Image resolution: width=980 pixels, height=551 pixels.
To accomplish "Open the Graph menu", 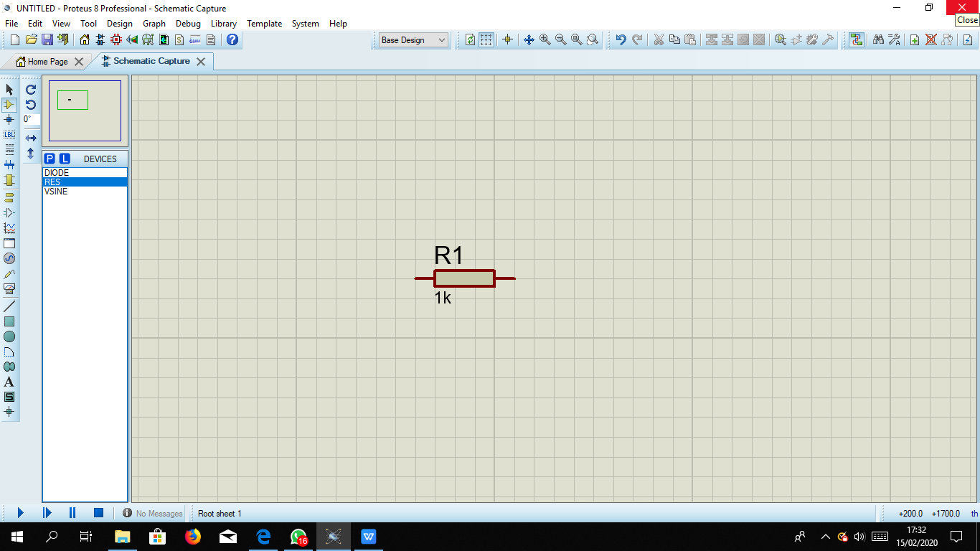I will click(x=154, y=24).
